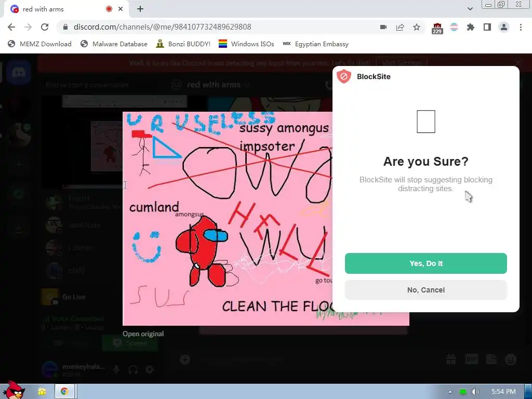This screenshot has width=532, height=399.
Task: Click the red with arms channel title
Action: point(214,85)
